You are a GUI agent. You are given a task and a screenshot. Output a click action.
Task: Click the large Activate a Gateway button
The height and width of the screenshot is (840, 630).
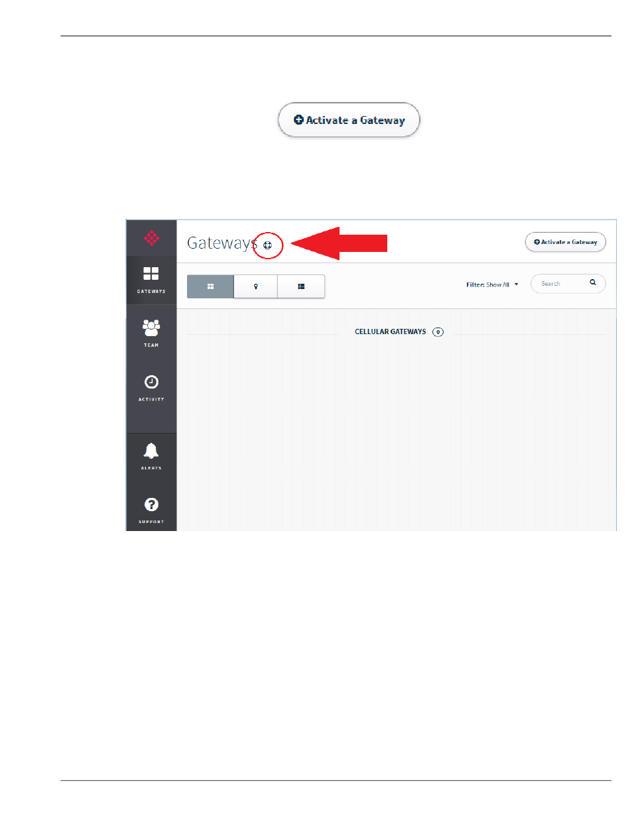(349, 120)
